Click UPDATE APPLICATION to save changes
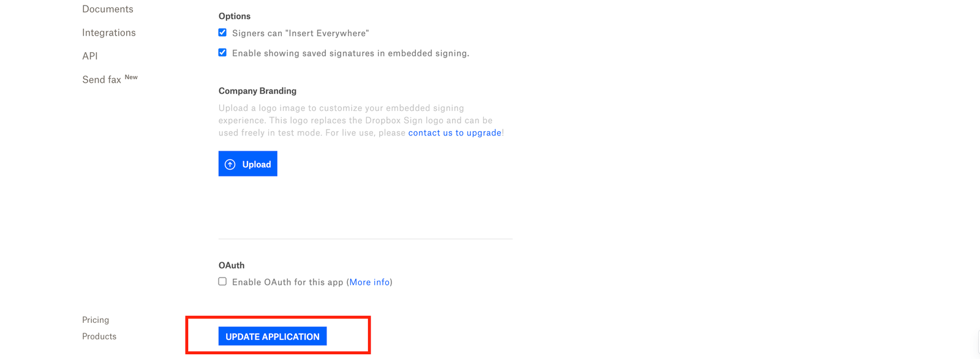980x359 pixels. point(272,336)
